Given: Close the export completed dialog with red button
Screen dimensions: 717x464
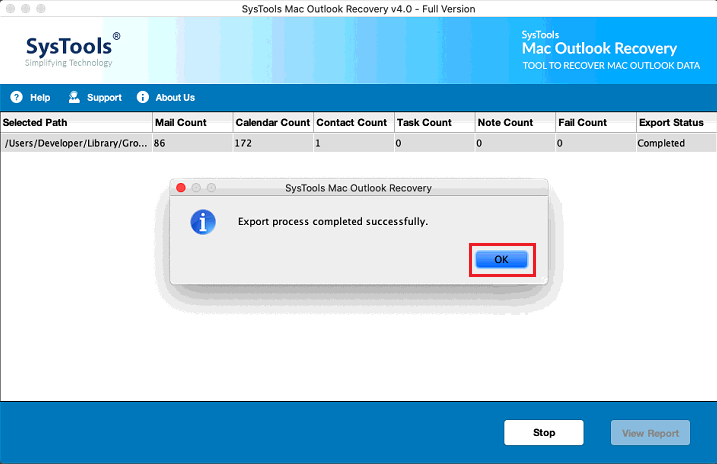Looking at the screenshot, I should point(181,187).
